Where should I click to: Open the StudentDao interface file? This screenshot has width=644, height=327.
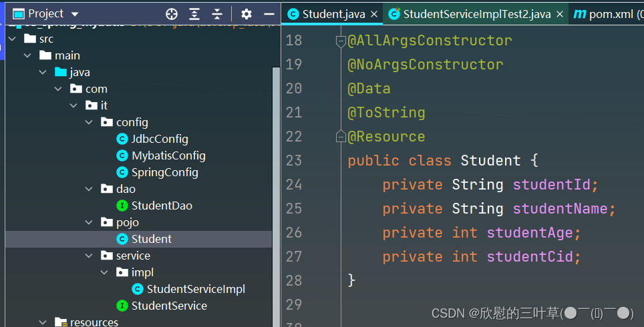pos(162,206)
